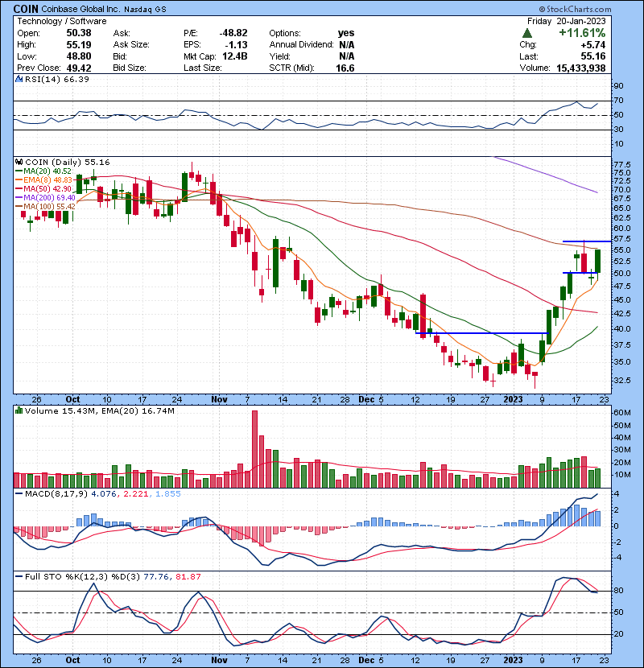Viewport: 644px width, 668px height.
Task: Click the Coinbase Global Inc. company name
Action: (81, 9)
